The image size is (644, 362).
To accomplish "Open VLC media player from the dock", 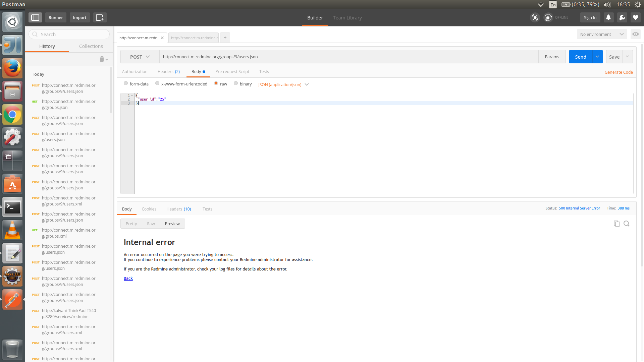I will tap(12, 230).
